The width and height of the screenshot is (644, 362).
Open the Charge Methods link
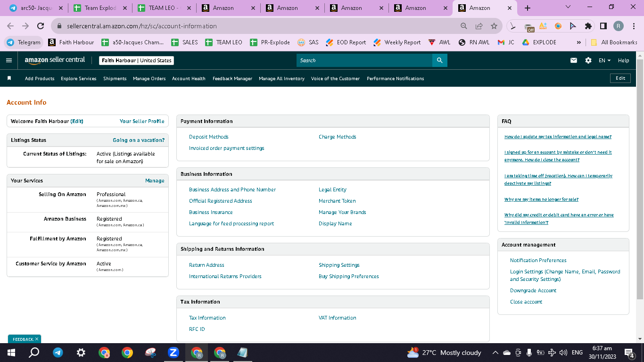[337, 137]
